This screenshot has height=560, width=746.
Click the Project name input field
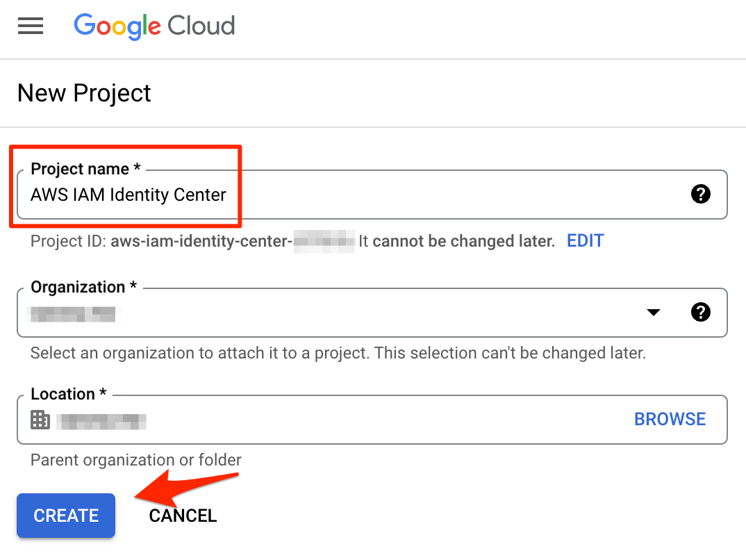[x=372, y=195]
